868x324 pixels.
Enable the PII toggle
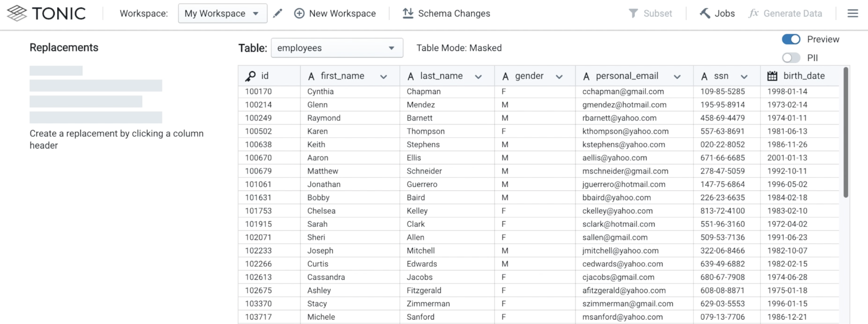(x=790, y=58)
